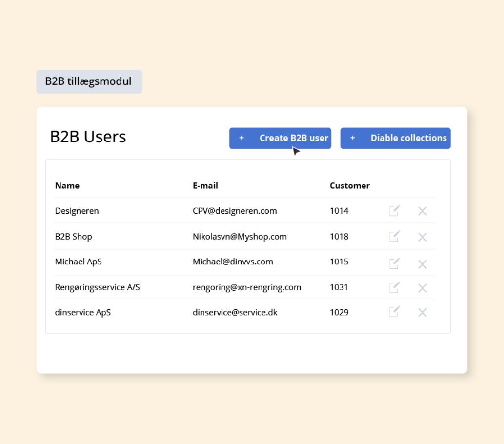Delete the Designeren user row
Viewport: 504px width, 444px height.
pos(423,211)
